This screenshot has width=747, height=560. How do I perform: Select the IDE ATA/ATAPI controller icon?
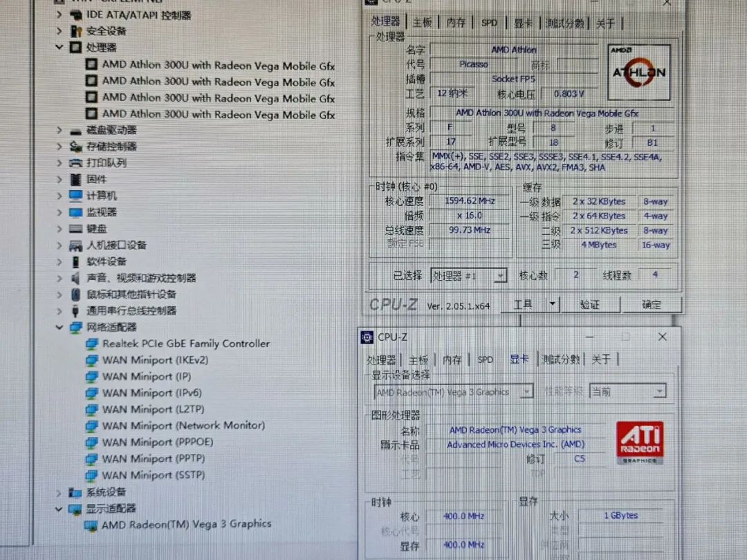76,15
